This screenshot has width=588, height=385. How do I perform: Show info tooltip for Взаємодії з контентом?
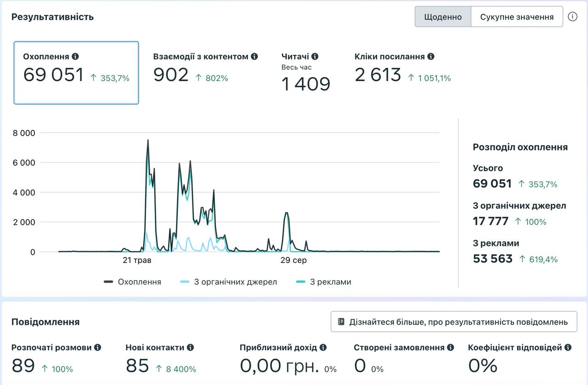click(254, 56)
